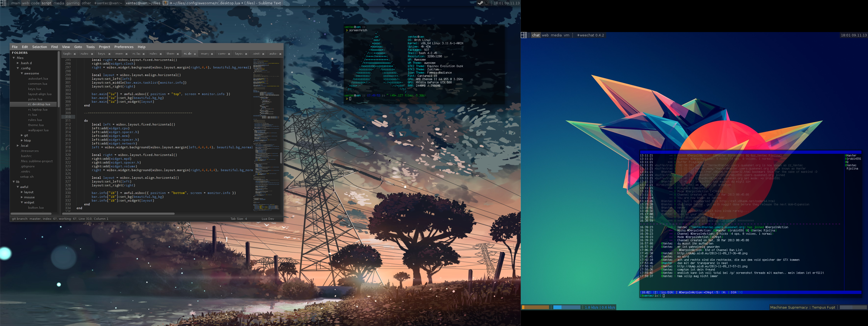868x326 pixels.
Task: Click Tab Size: 4 in the status bar
Action: tap(239, 219)
